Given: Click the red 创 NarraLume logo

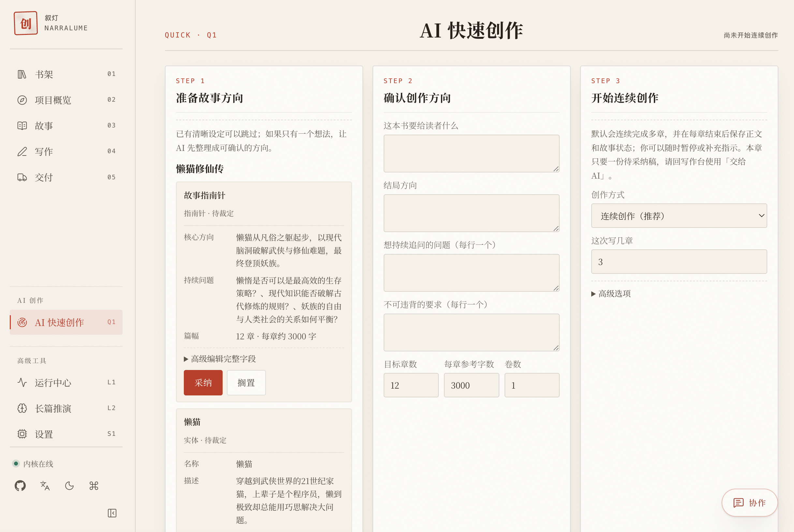Looking at the screenshot, I should pyautogui.click(x=26, y=23).
